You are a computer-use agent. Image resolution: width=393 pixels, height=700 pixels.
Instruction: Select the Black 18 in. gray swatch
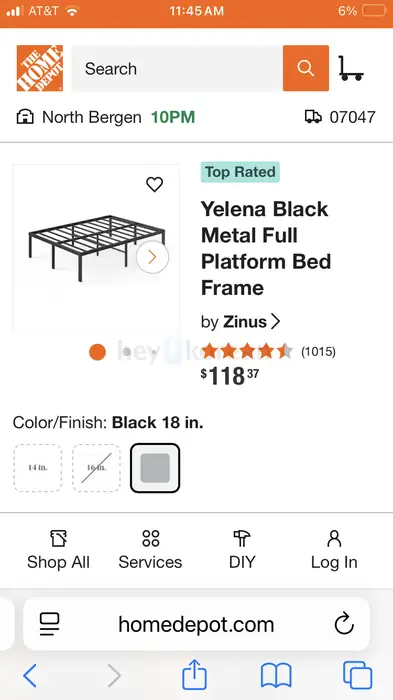(x=155, y=468)
